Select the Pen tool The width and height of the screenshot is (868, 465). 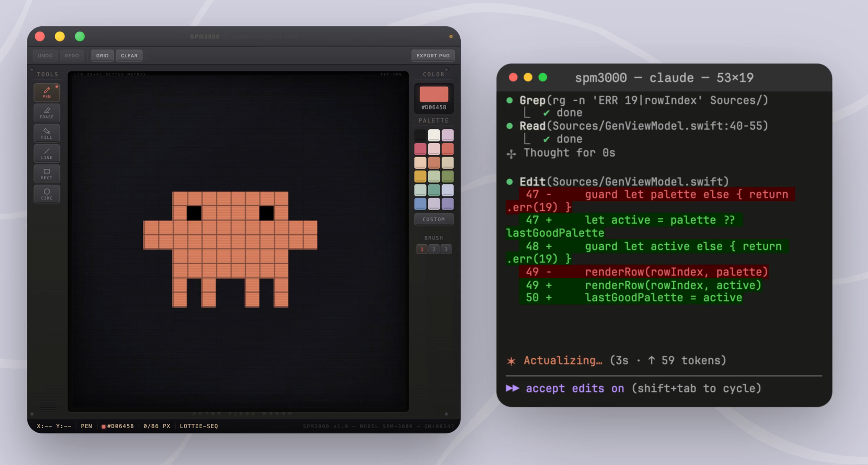(47, 92)
